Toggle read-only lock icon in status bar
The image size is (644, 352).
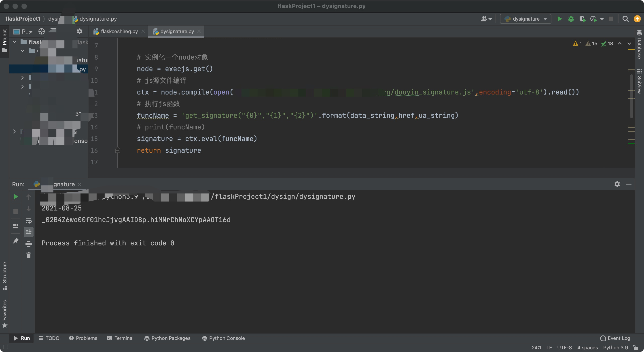coord(635,347)
